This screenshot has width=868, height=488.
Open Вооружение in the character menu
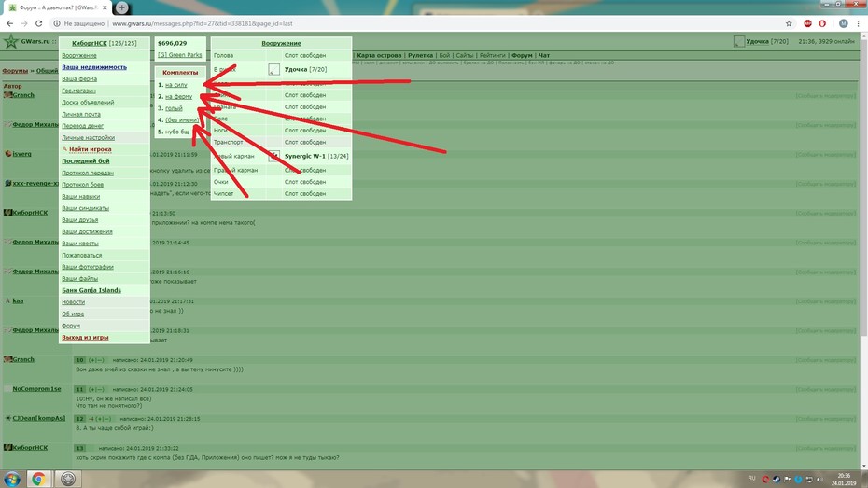(x=79, y=55)
